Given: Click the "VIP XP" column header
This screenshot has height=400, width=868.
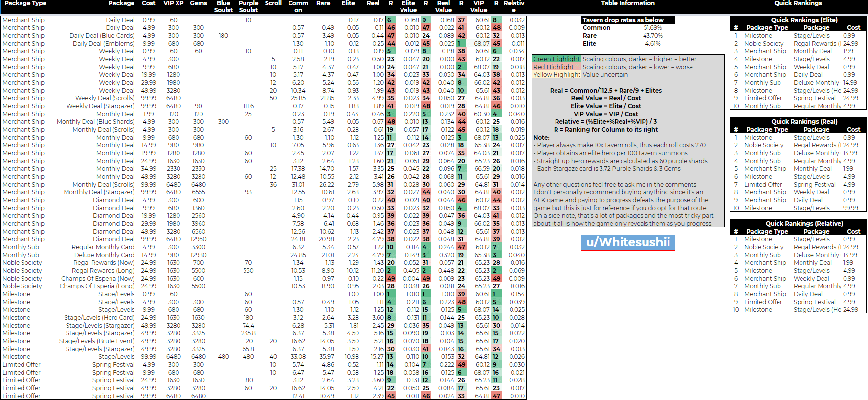Looking at the screenshot, I should (174, 3).
